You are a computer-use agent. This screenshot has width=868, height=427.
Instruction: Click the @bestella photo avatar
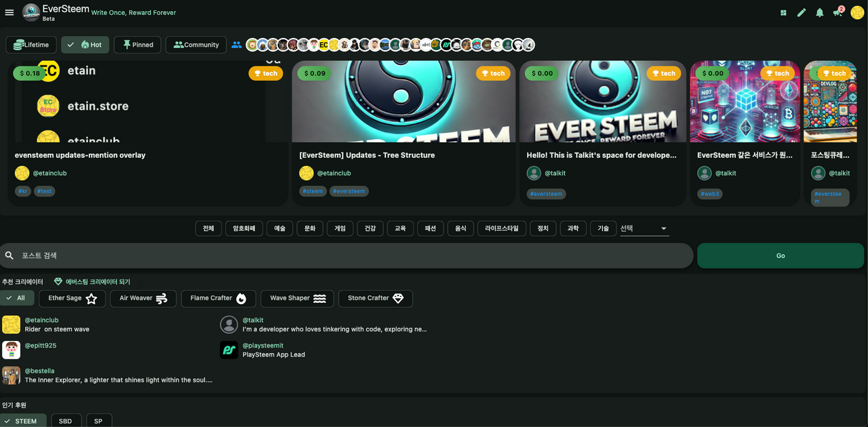coord(11,375)
